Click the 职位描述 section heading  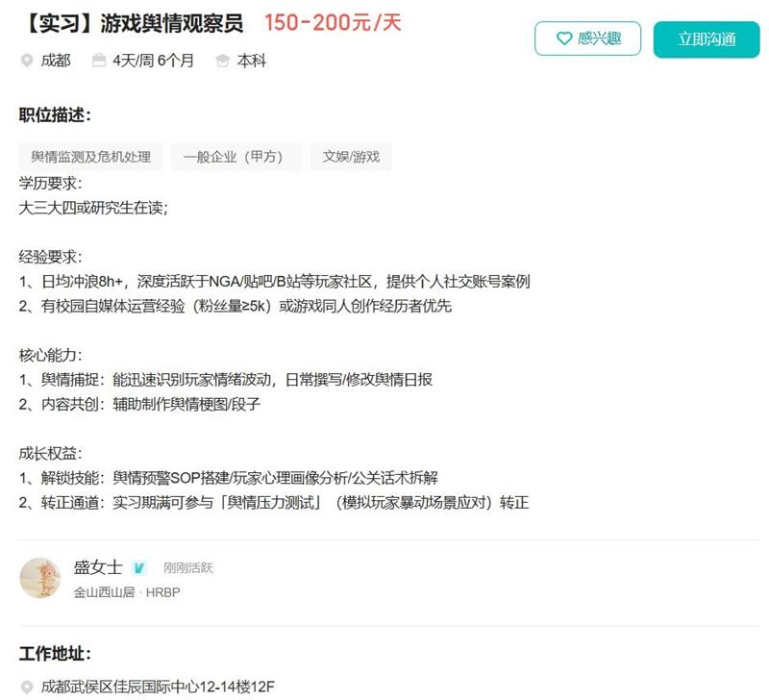(55, 115)
